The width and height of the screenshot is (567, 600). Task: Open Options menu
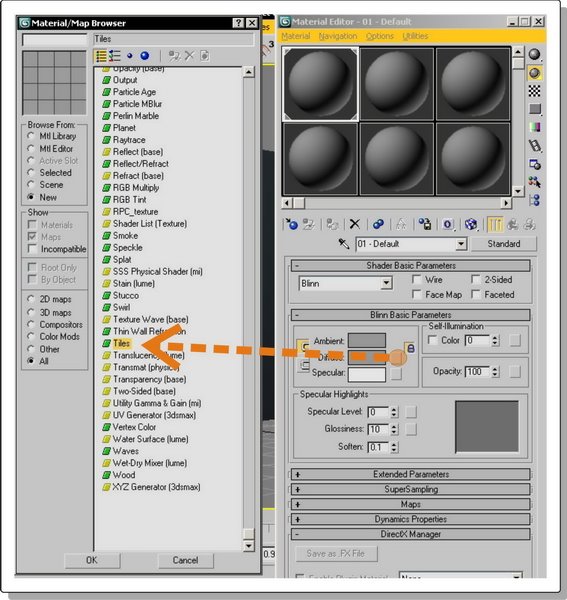[x=380, y=36]
